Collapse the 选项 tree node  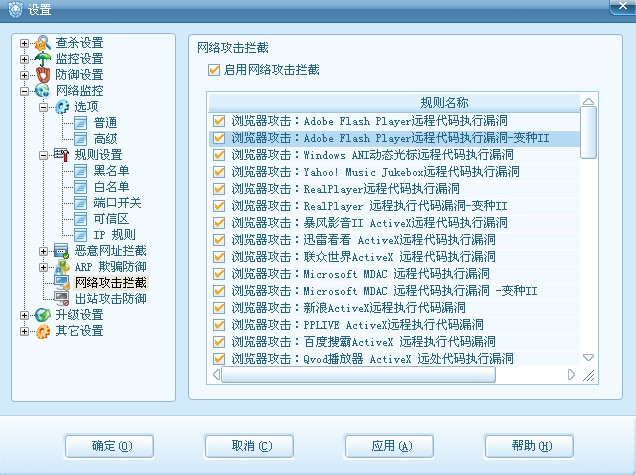point(43,107)
